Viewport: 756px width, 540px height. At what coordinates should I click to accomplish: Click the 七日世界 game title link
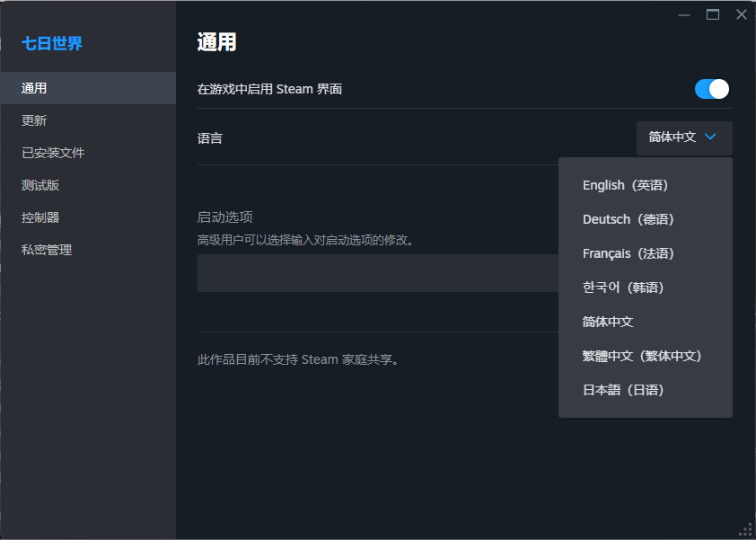tap(52, 43)
